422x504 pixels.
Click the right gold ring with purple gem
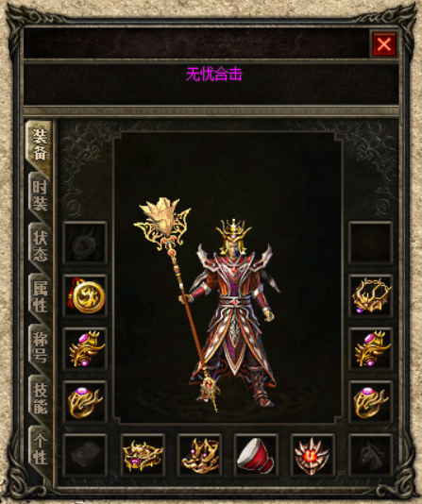(x=371, y=402)
